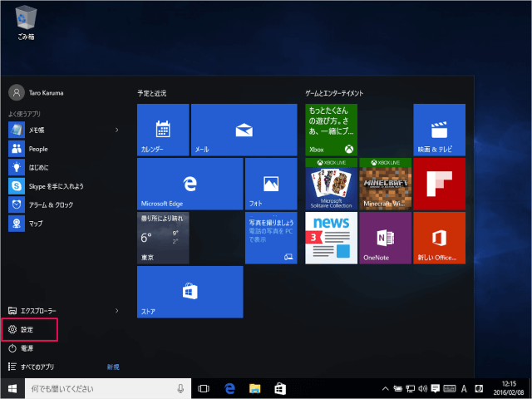The height and width of the screenshot is (399, 532).
Task: Launch the People app in the list
Action: (x=64, y=149)
